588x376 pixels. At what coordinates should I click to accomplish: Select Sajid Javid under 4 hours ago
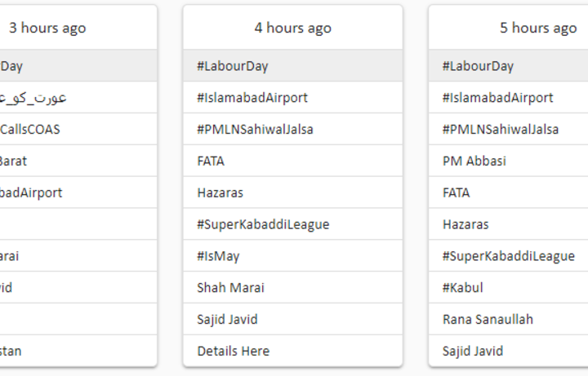pos(293,319)
